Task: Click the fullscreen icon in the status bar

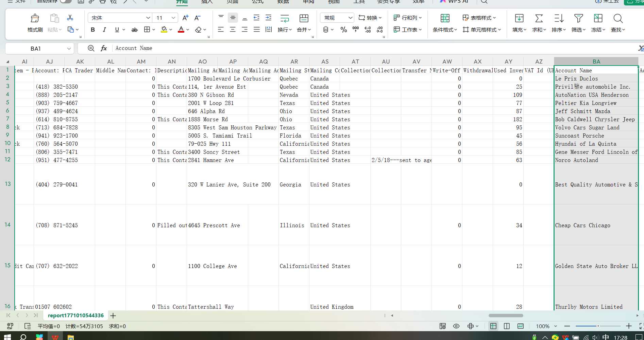Action: [641, 326]
